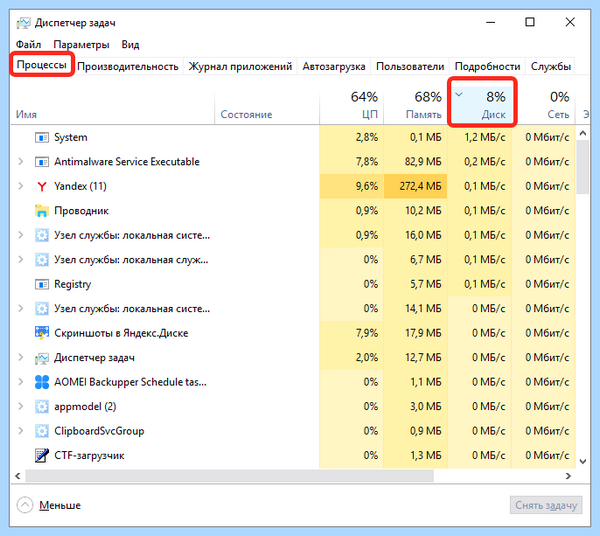Sort by the ЦП 64% column header
This screenshot has width=600, height=536.
click(351, 107)
